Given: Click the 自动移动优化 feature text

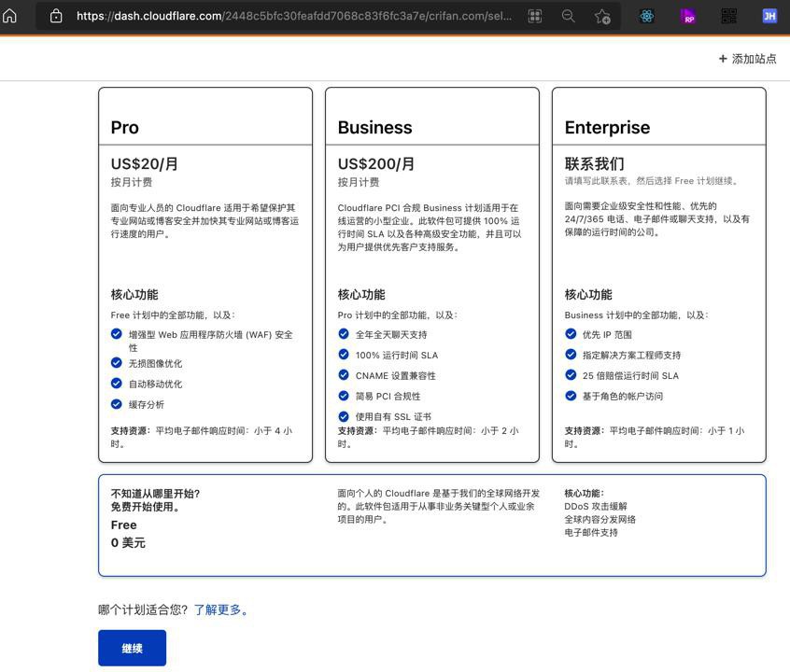Looking at the screenshot, I should [155, 384].
